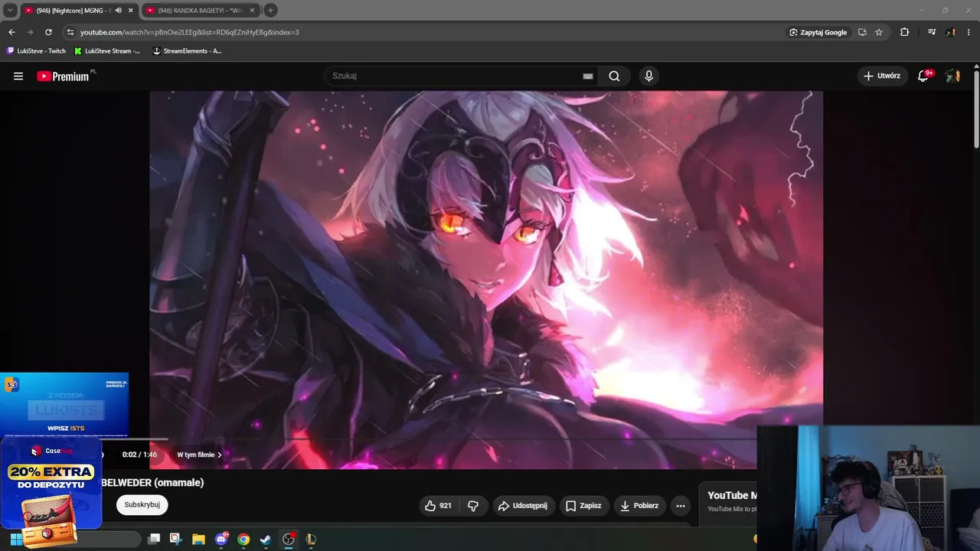Bookmark this page with the star icon
The image size is (980, 551).
click(879, 32)
